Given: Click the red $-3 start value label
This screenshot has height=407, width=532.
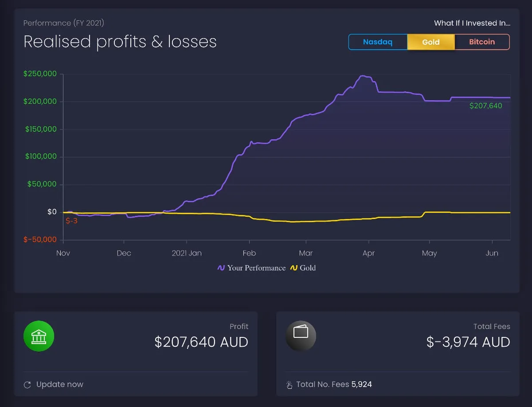Looking at the screenshot, I should coord(71,221).
